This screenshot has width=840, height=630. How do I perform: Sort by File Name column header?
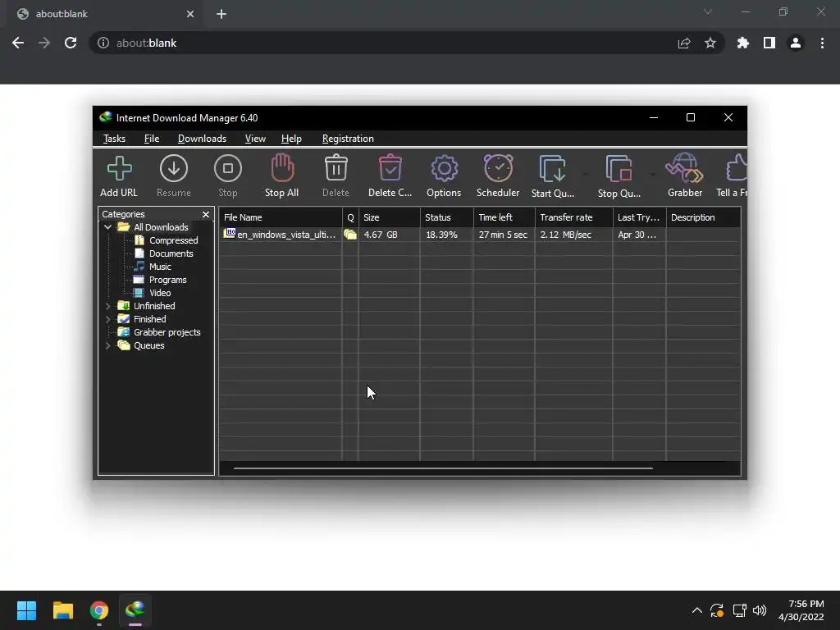coord(281,217)
